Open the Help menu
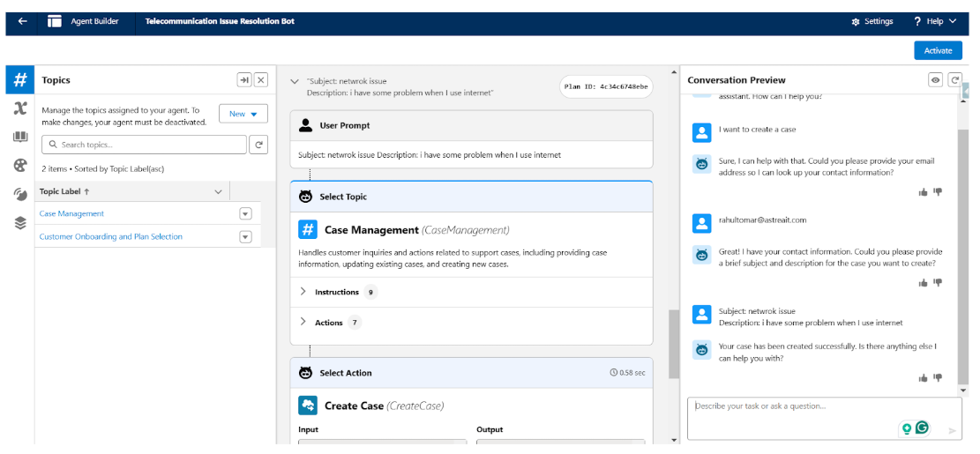This screenshot has height=454, width=980. pos(935,21)
